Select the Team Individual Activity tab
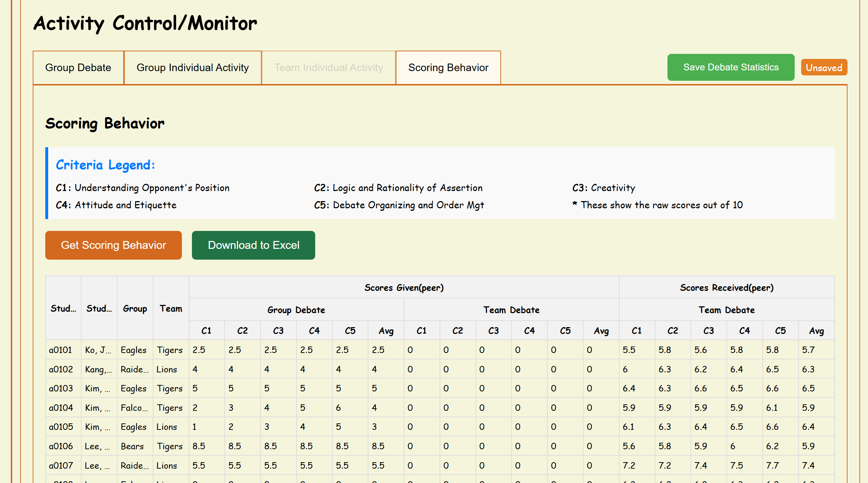 coord(329,68)
